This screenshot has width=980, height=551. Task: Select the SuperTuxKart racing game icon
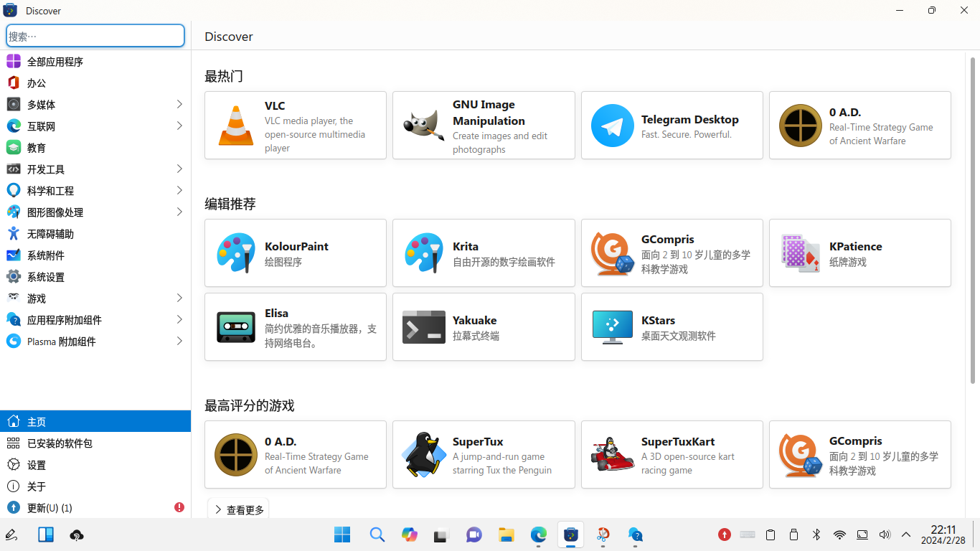[612, 455]
